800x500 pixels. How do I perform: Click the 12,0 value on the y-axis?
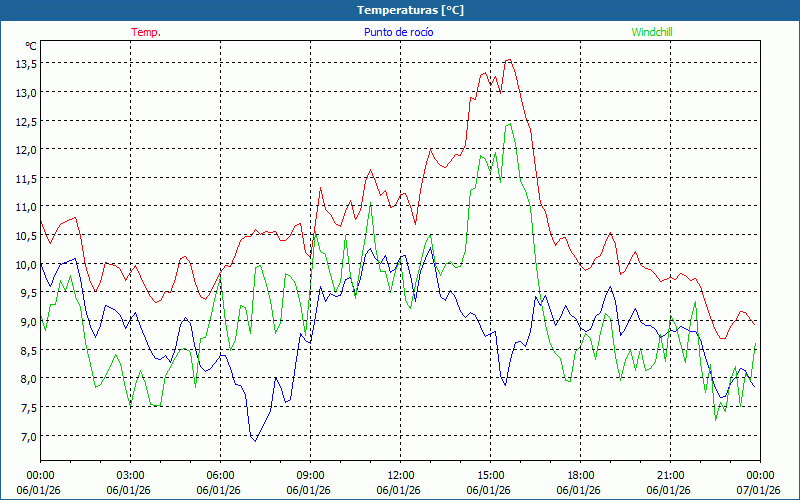[25, 149]
